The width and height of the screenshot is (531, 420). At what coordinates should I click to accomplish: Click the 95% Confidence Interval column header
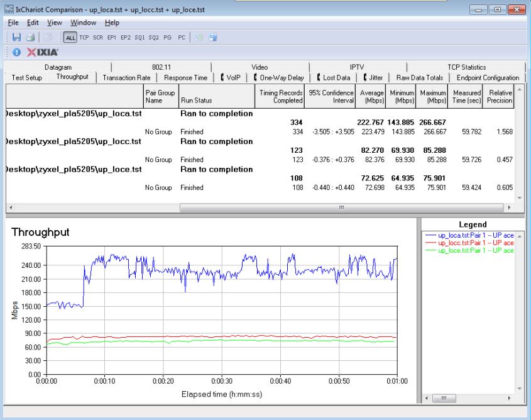330,97
